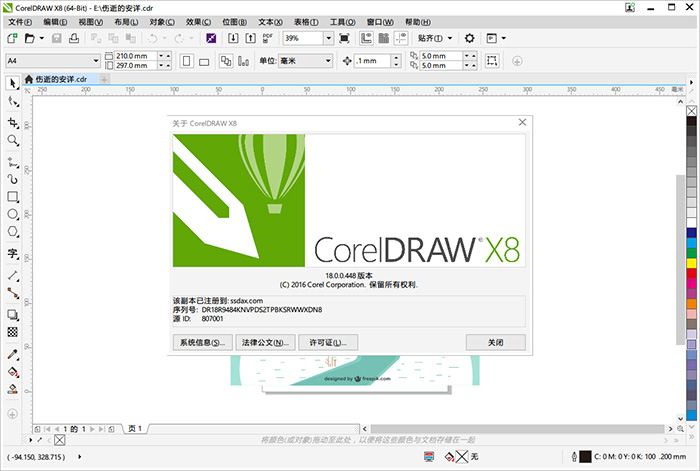Close the About CorelDRAW X8 dialog
The width and height of the screenshot is (700, 471).
click(522, 122)
